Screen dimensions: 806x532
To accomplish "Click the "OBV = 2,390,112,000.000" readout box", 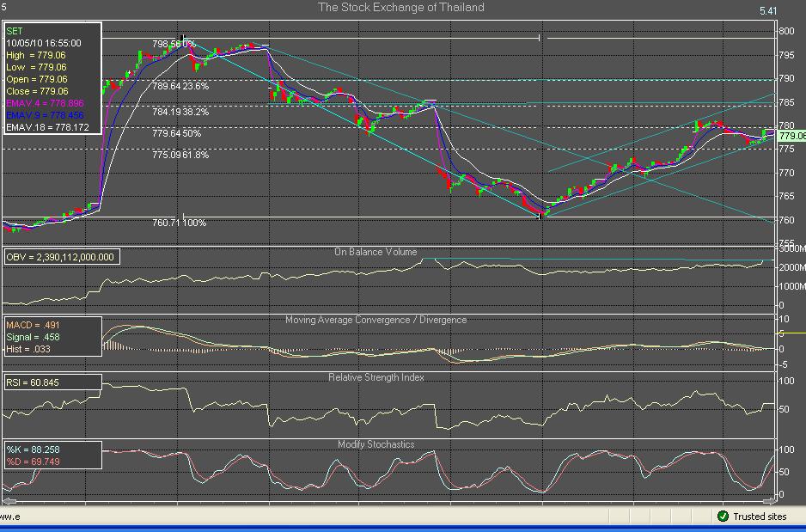I will click(x=62, y=257).
